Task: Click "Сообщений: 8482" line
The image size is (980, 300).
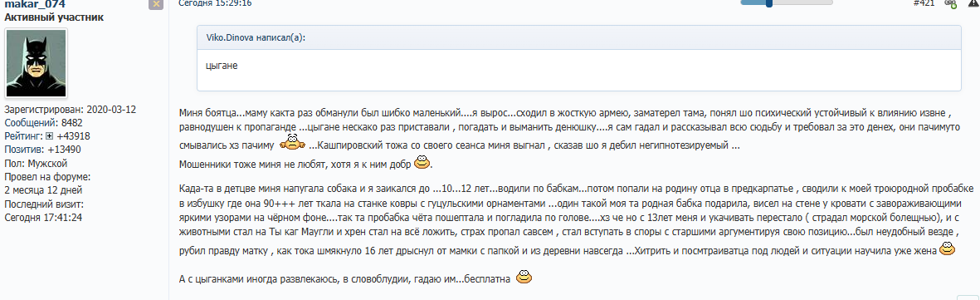Action: tap(43, 122)
